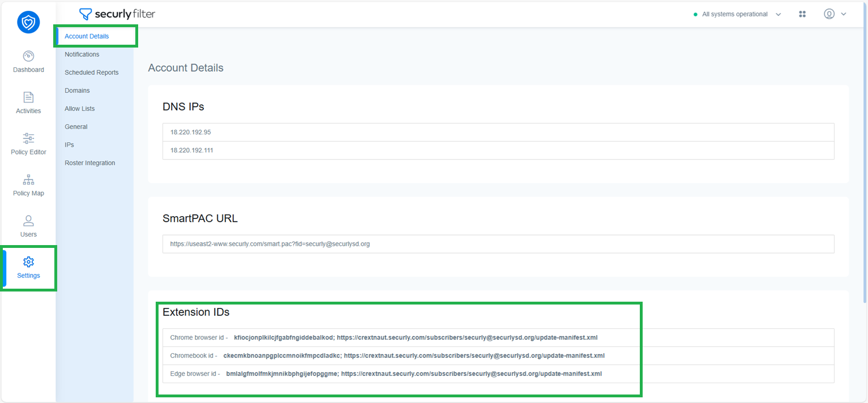Viewport: 868px width, 403px height.
Task: Click the Account Details page heading
Action: click(186, 68)
